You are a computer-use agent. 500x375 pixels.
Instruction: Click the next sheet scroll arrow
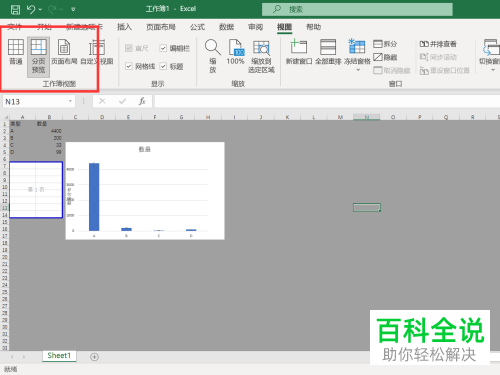[x=24, y=357]
